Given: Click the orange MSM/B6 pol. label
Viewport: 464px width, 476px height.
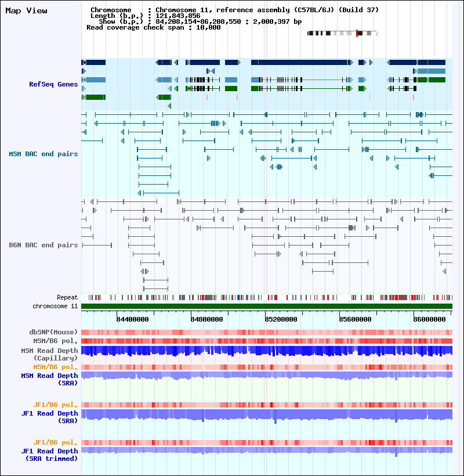Looking at the screenshot, I should point(56,367).
